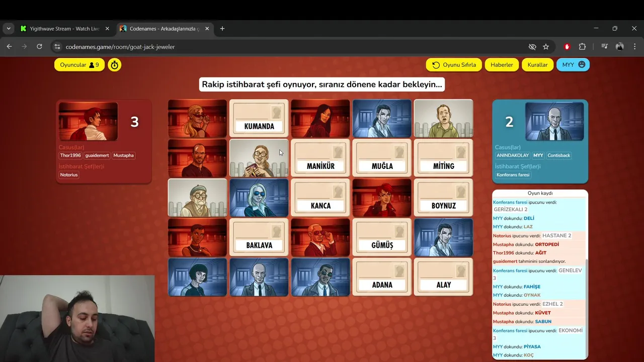Open the Haberler news menu
The image size is (644, 362).
(x=502, y=65)
